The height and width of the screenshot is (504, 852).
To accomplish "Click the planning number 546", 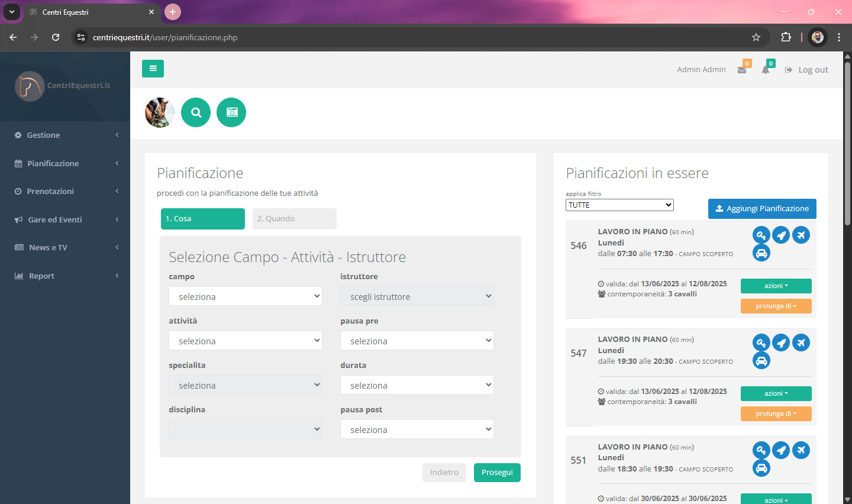I will [579, 245].
